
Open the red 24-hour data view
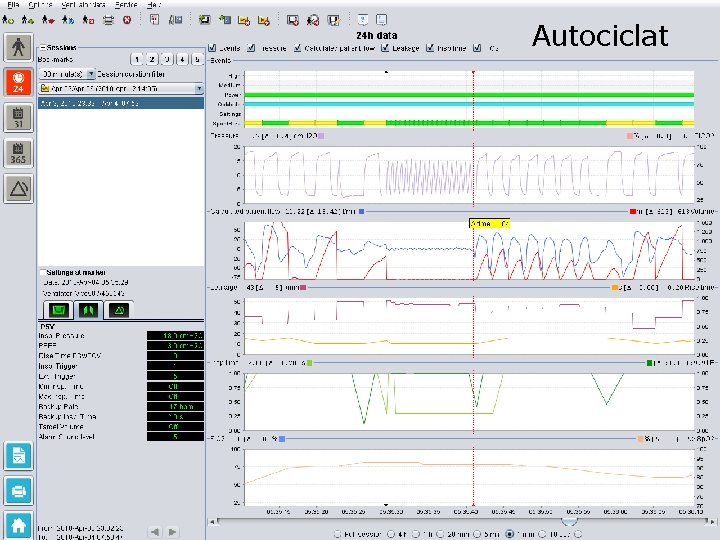[x=17, y=82]
